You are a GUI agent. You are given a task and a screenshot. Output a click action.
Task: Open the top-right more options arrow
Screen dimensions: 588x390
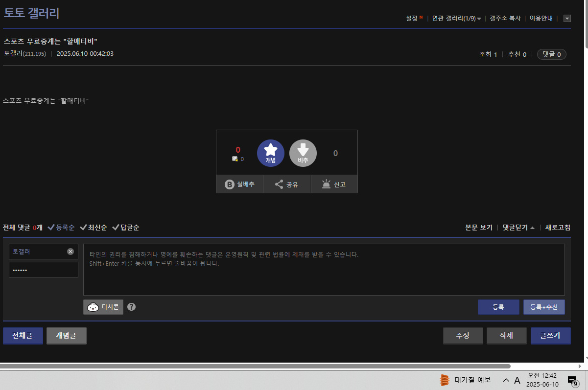(567, 19)
